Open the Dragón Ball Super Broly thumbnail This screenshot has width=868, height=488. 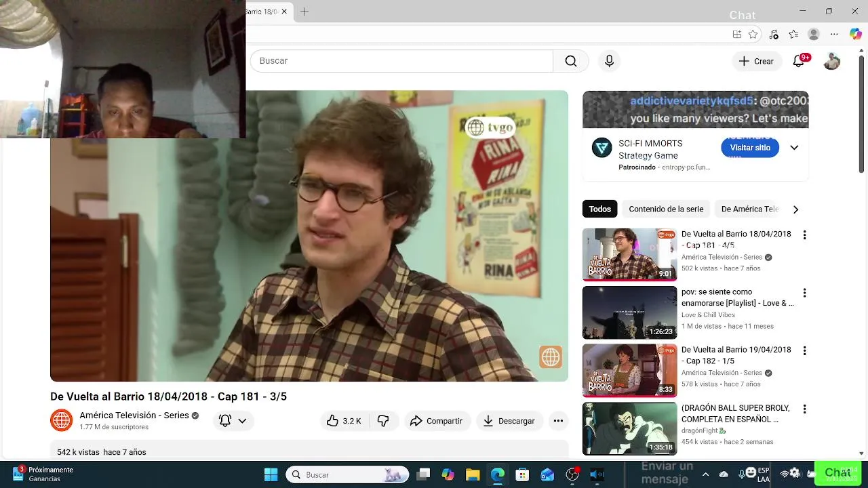(x=629, y=429)
